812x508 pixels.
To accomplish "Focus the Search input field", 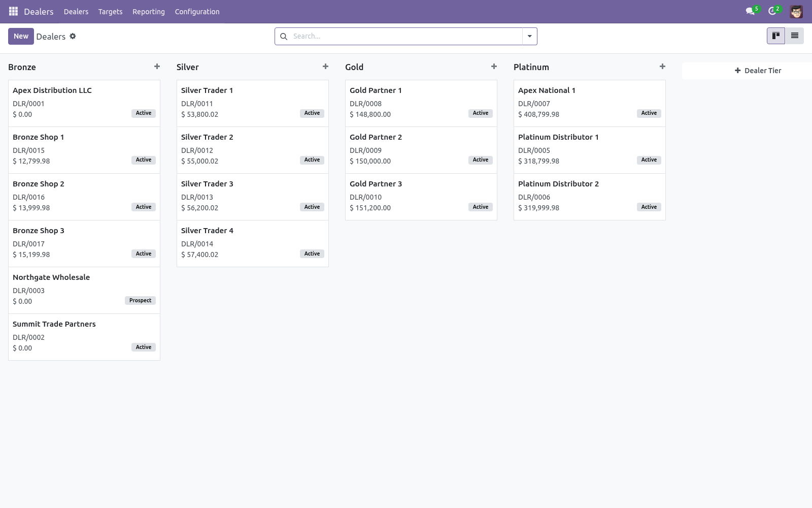I will pos(406,36).
